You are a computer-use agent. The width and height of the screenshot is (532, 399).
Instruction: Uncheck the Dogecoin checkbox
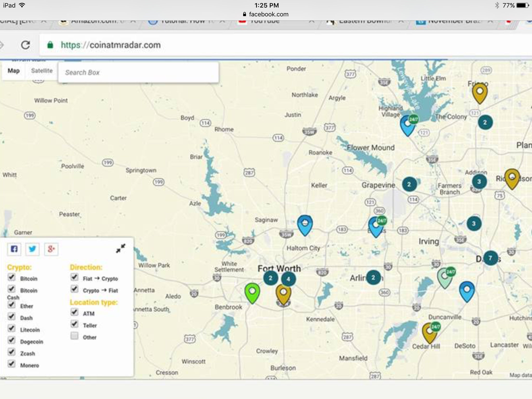11,340
